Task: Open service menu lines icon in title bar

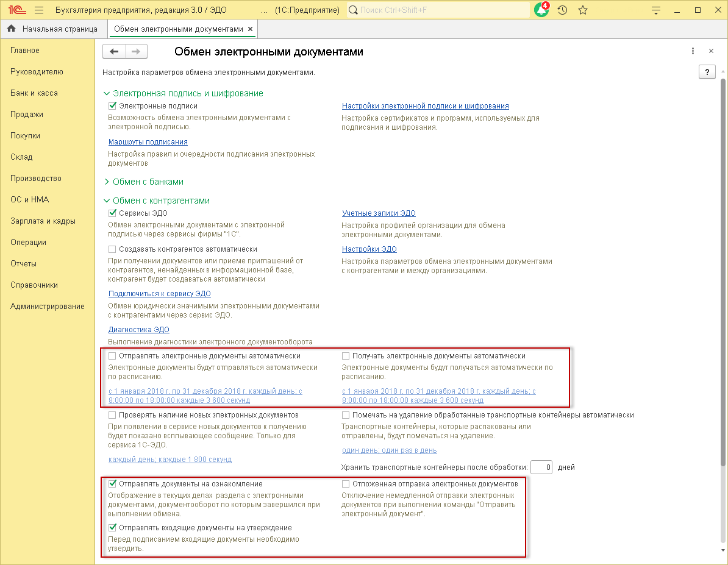Action: 655,10
